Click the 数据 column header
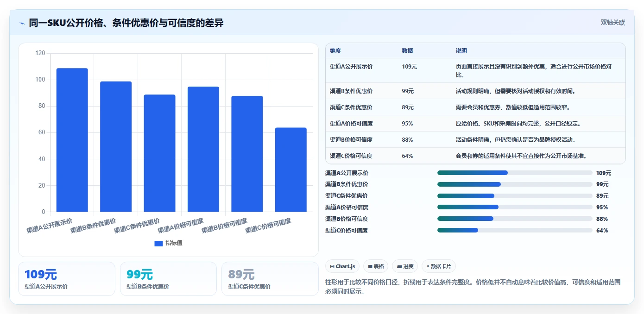The image size is (644, 314). point(408,51)
